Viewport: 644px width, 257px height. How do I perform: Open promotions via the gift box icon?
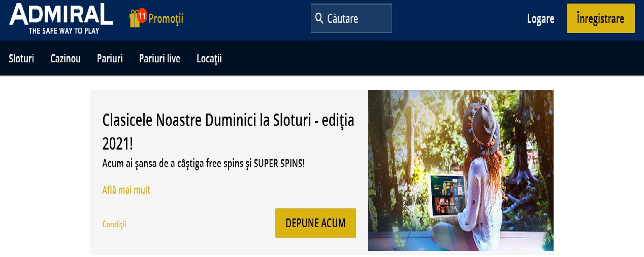click(135, 20)
